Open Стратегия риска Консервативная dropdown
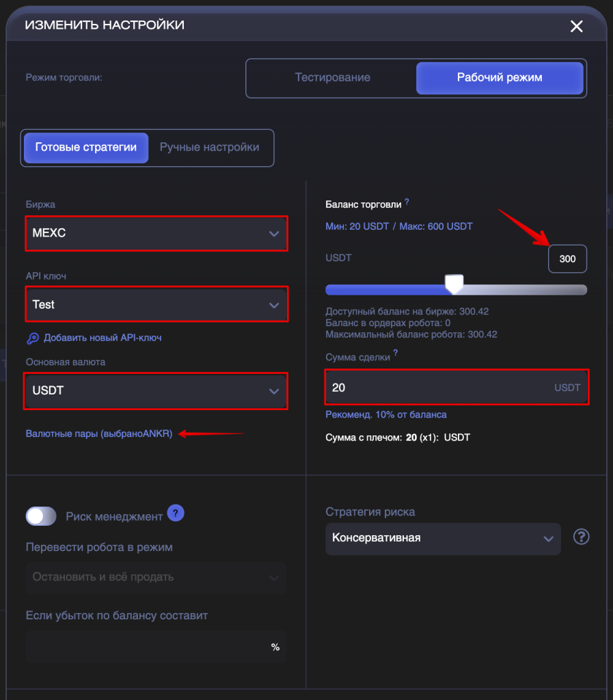This screenshot has height=700, width=613. point(443,539)
